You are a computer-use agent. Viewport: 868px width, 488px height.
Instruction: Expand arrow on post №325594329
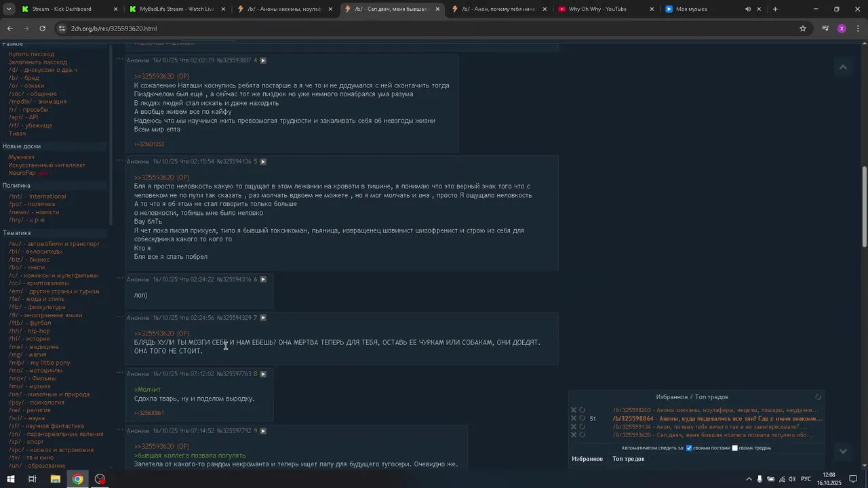pyautogui.click(x=263, y=317)
